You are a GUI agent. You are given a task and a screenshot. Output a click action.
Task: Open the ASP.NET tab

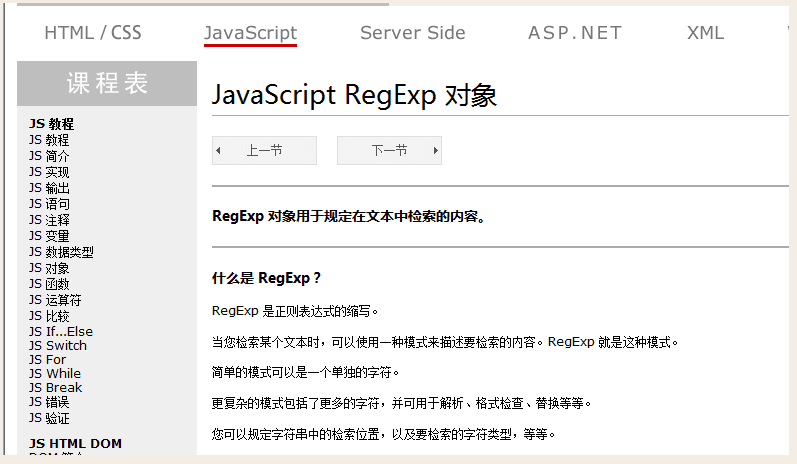pos(574,33)
